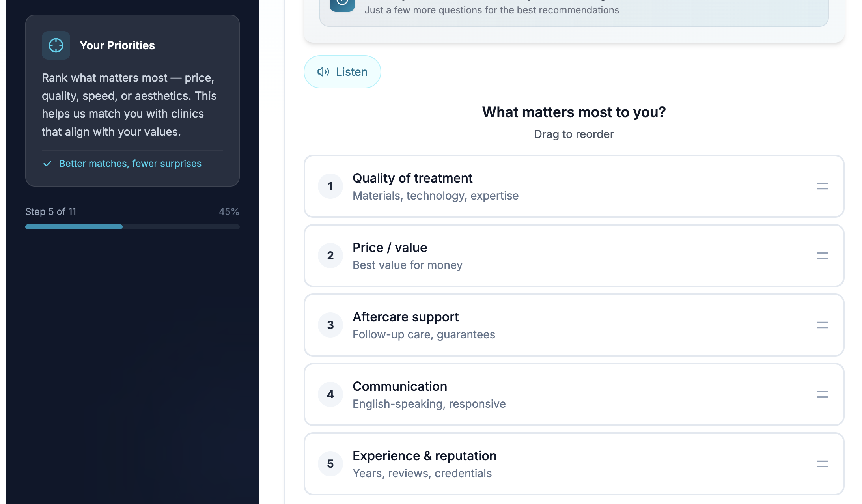This screenshot has width=862, height=504.
Task: Click the target icon beside Your Priorities
Action: click(x=56, y=45)
